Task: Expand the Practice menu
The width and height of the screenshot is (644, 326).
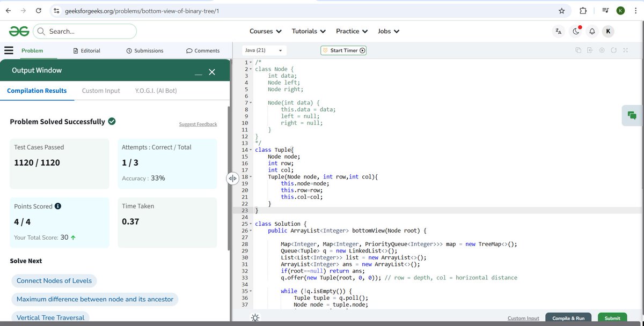Action: 352,31
